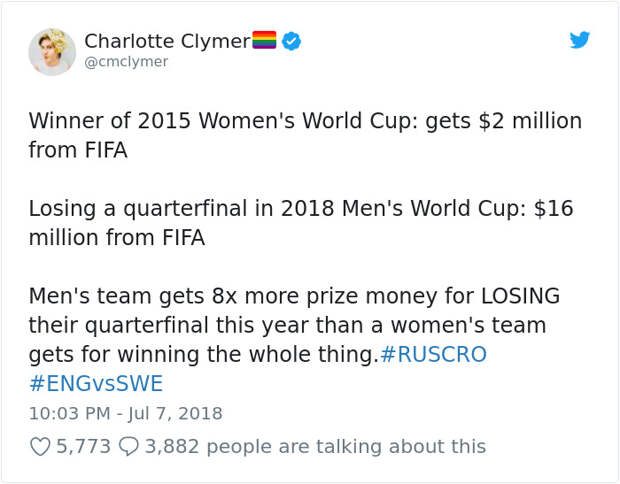Click the '$16' amount in the tweet
Viewport: 620px width, 484px height.
(x=553, y=208)
